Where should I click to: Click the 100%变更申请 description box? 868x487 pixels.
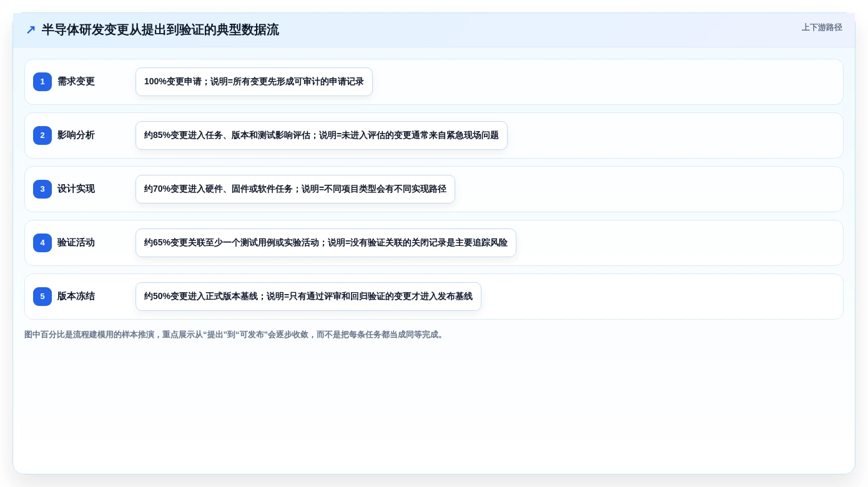point(254,82)
